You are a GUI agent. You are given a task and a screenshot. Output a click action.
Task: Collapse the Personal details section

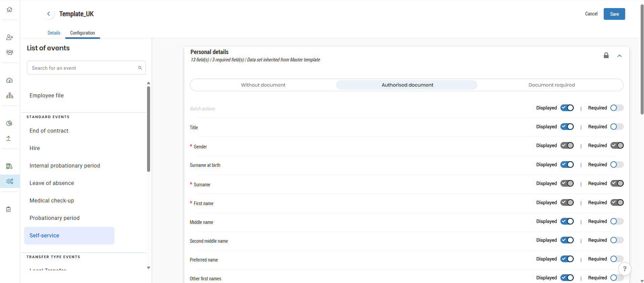[619, 56]
